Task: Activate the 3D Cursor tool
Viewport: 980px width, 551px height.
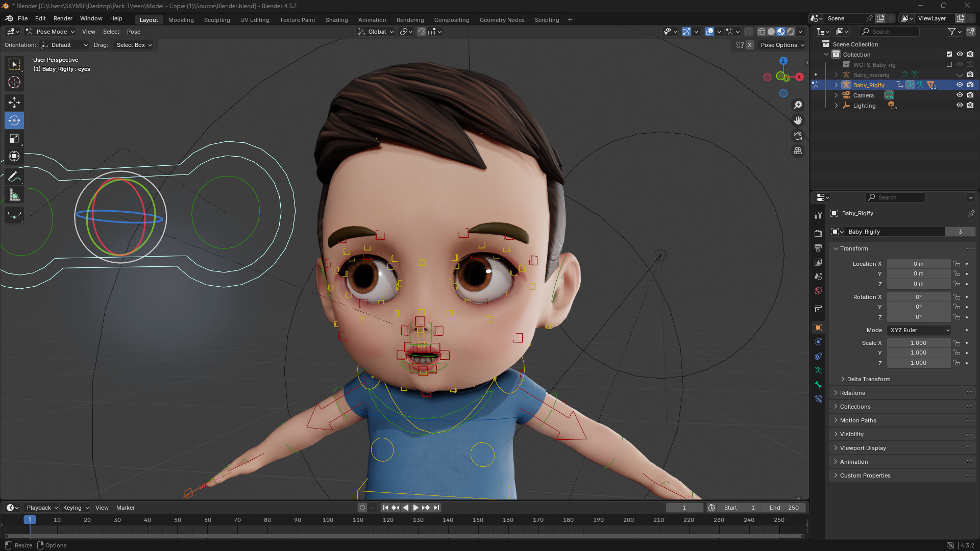Action: (x=14, y=82)
